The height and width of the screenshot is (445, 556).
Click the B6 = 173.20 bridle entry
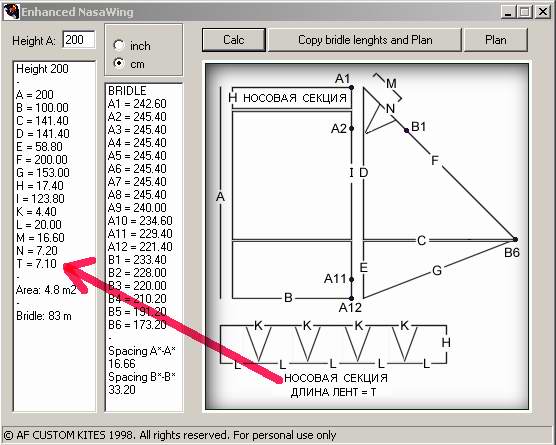(x=137, y=325)
